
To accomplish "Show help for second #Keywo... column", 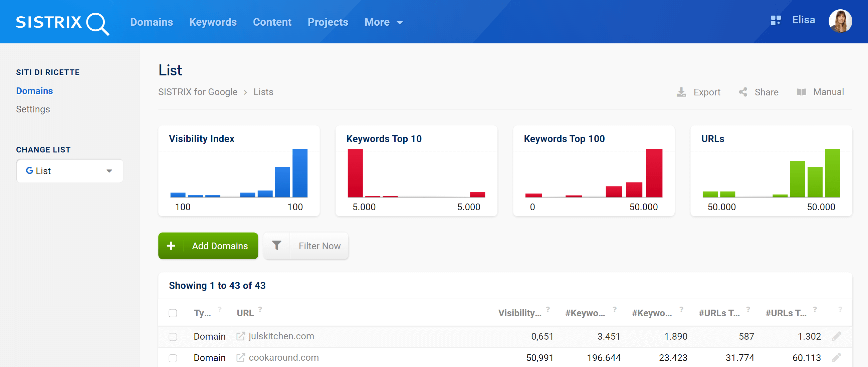I will [x=681, y=309].
